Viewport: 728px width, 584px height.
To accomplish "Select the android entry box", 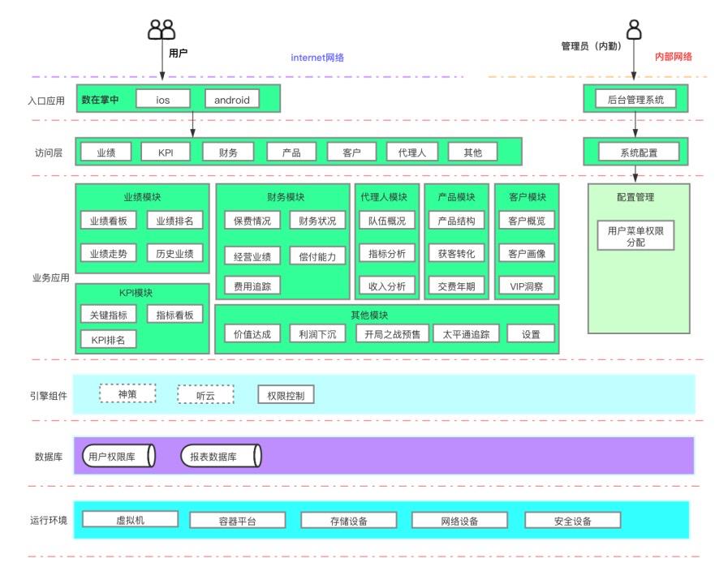I will tap(232, 100).
